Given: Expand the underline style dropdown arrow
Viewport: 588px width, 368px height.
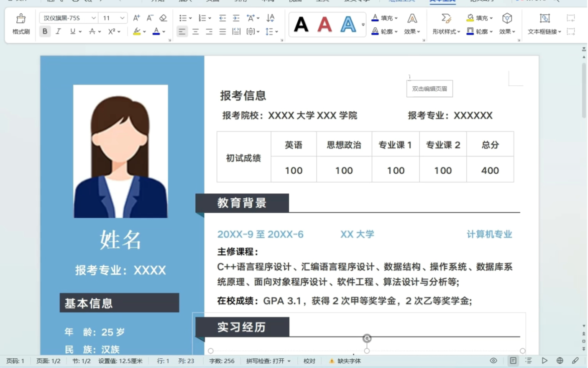Looking at the screenshot, I should point(80,32).
